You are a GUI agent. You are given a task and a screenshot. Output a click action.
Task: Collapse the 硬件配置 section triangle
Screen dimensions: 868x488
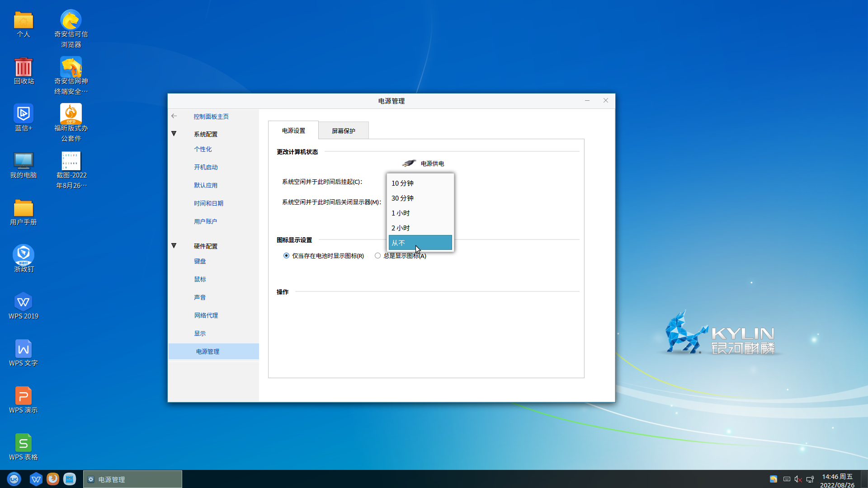(x=174, y=246)
